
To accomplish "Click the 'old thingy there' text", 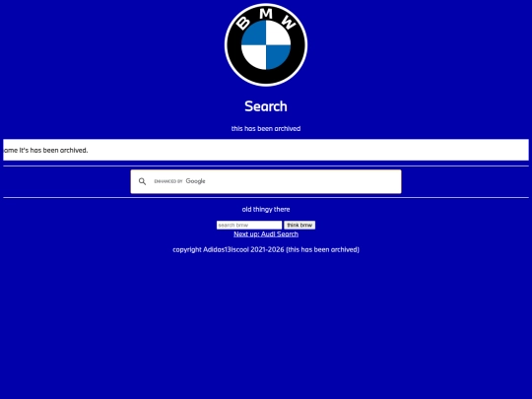I will coord(266,209).
